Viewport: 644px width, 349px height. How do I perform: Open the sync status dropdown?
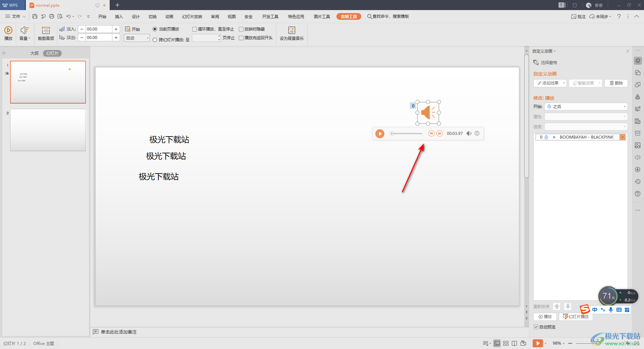pyautogui.click(x=600, y=16)
